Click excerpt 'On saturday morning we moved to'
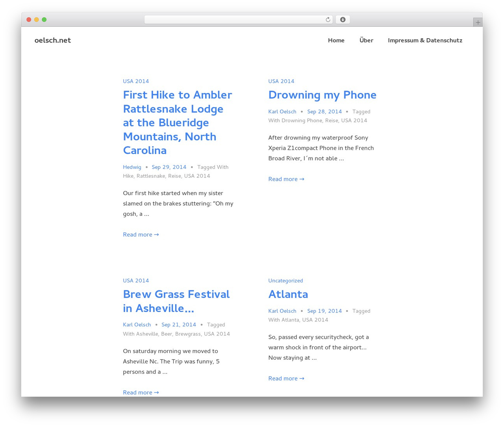The width and height of the screenshot is (504, 427). 170,351
